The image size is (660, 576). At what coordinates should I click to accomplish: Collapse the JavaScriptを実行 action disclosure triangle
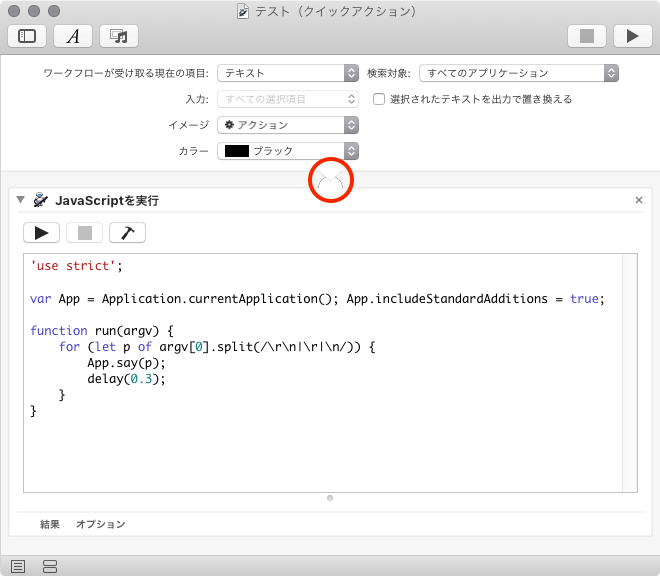click(21, 201)
